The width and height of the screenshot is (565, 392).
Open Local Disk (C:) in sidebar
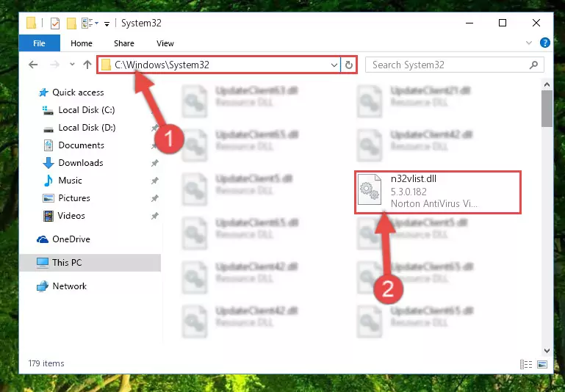point(87,110)
